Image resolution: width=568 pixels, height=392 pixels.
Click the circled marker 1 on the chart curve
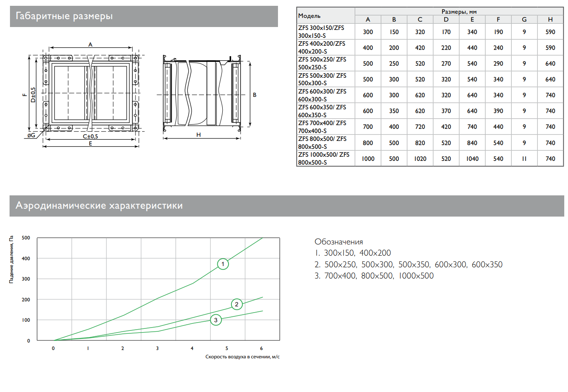point(223,264)
